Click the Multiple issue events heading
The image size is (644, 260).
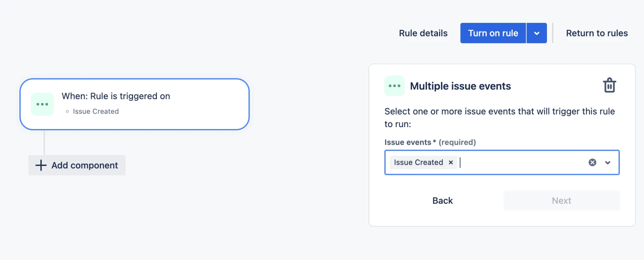(x=460, y=86)
